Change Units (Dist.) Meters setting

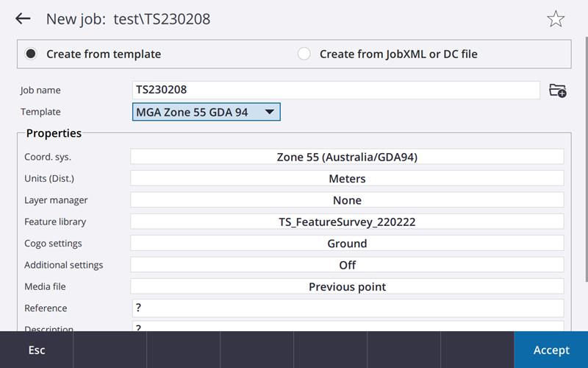tap(347, 178)
